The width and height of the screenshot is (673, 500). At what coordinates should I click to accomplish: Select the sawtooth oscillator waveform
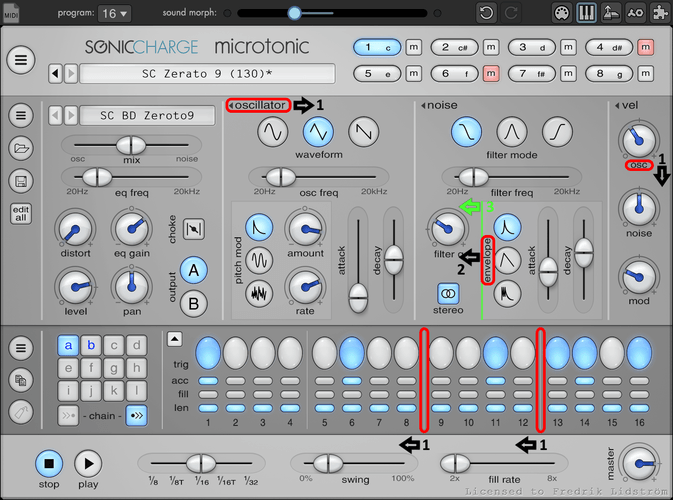(x=364, y=132)
